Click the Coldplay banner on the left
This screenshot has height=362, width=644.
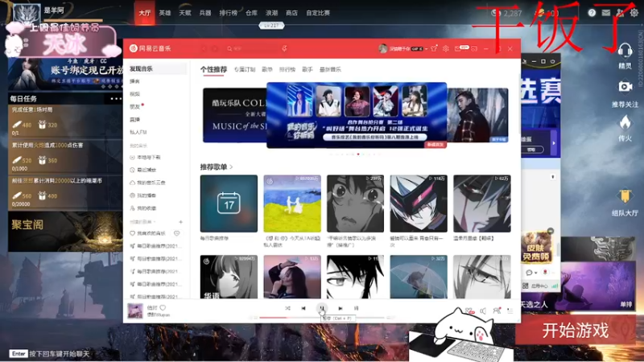[234, 115]
